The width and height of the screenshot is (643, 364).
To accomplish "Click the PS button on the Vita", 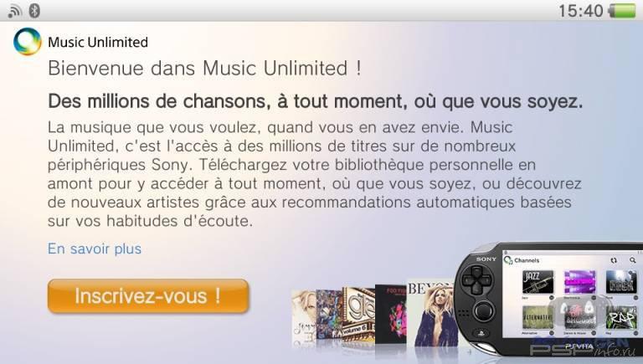I will tap(482, 334).
